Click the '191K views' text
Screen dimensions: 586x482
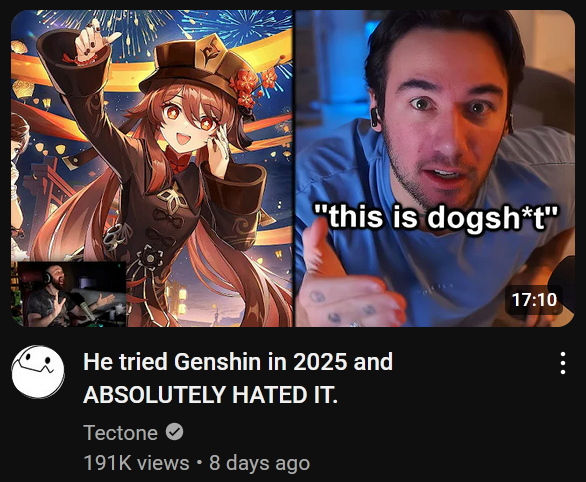136,463
